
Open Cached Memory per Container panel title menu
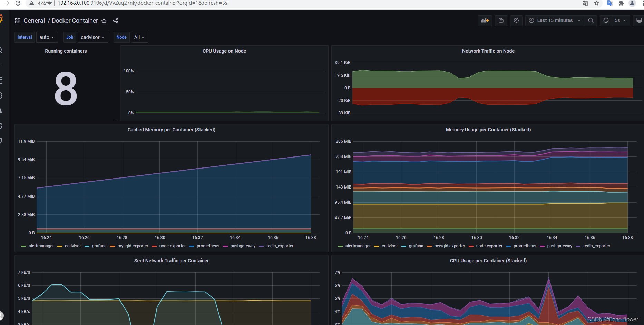pyautogui.click(x=172, y=130)
